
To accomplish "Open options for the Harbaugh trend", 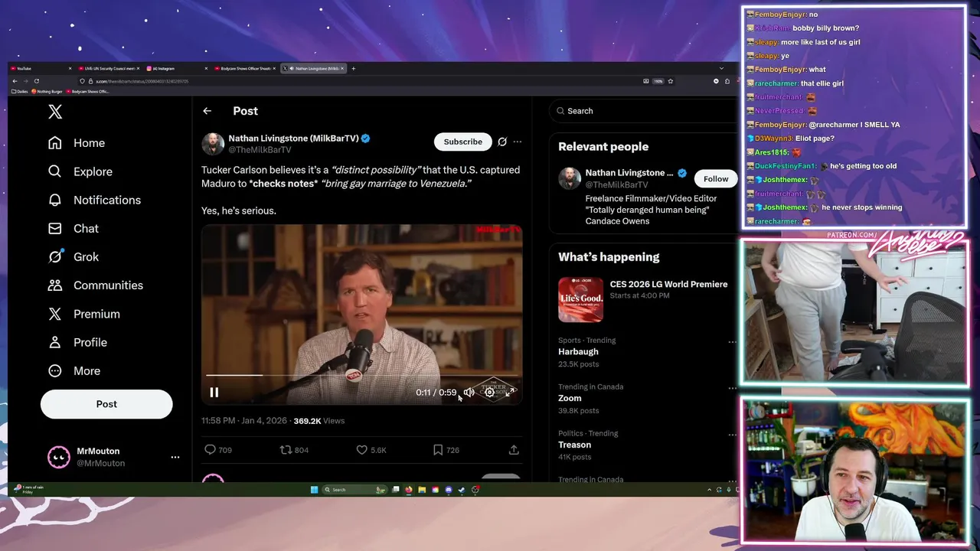I will (732, 342).
